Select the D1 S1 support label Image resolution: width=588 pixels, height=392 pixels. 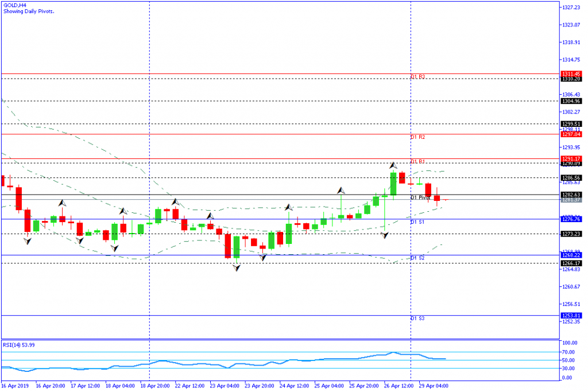click(x=417, y=222)
